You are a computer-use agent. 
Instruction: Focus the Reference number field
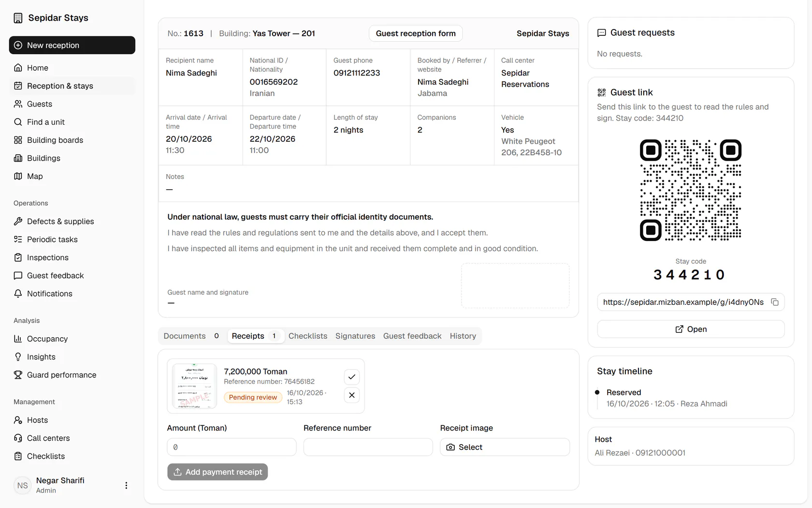(368, 447)
